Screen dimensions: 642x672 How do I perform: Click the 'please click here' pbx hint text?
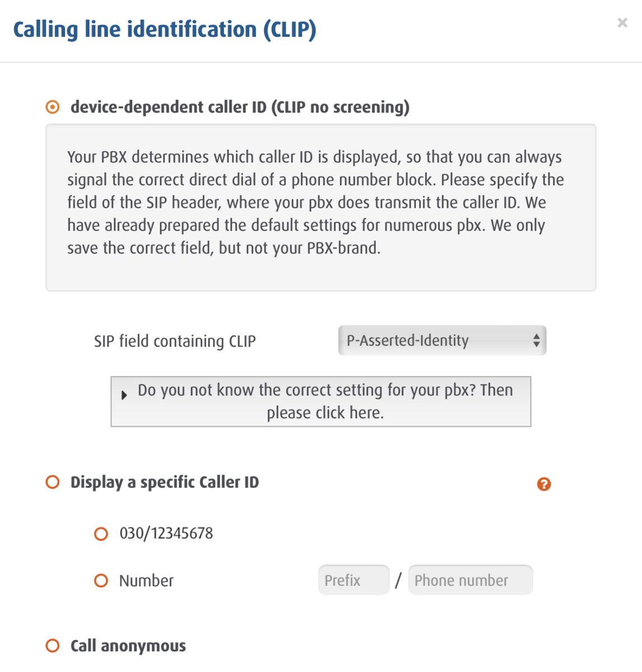[x=325, y=413]
